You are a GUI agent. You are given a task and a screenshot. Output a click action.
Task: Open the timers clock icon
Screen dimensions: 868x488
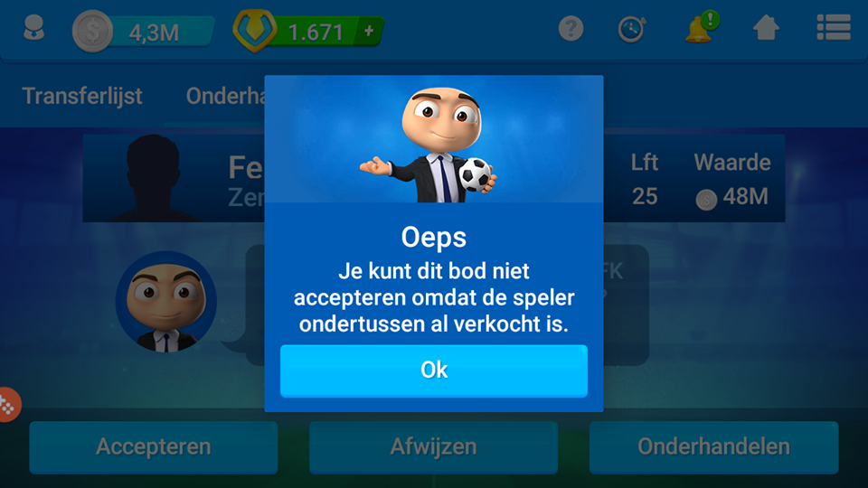click(632, 29)
